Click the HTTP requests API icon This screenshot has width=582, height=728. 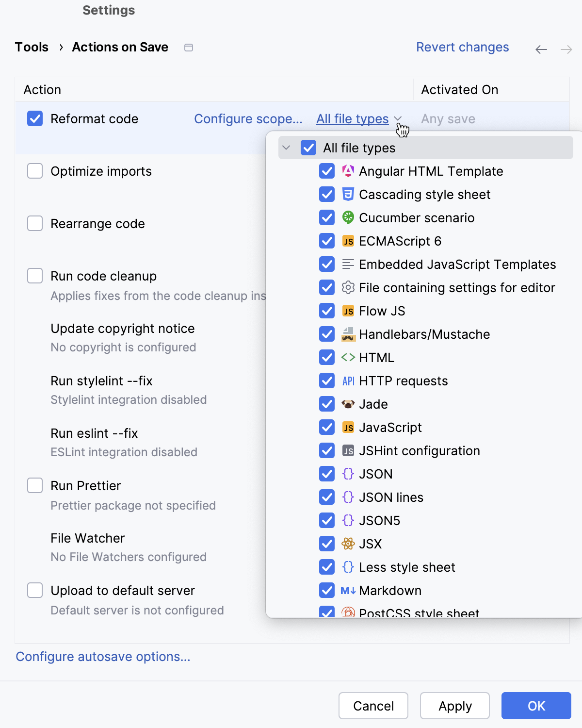coord(348,381)
